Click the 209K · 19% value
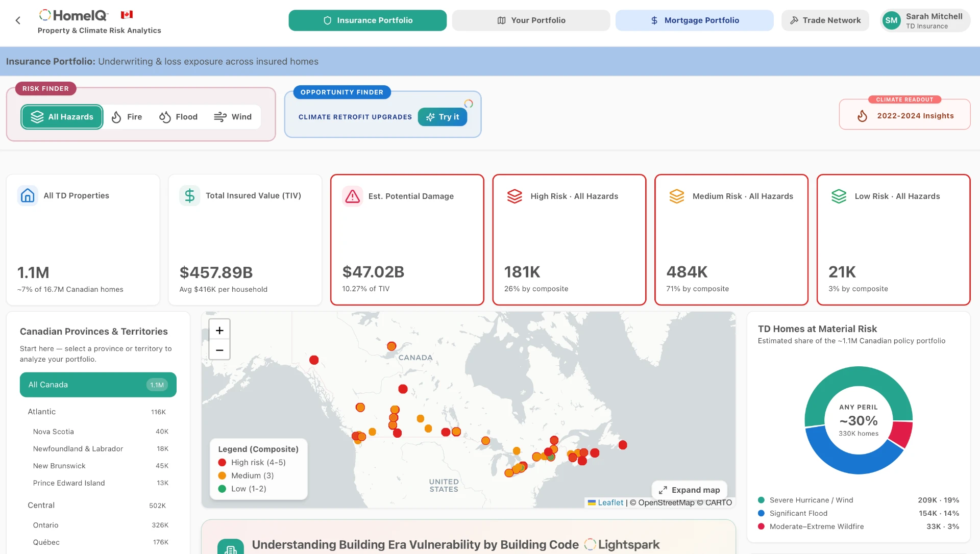 tap(938, 500)
